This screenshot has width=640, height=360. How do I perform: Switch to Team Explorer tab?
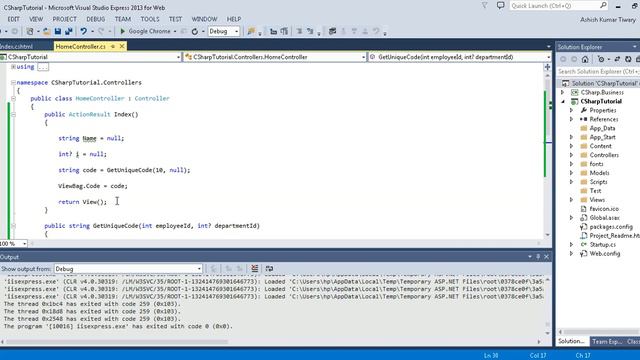[607, 341]
